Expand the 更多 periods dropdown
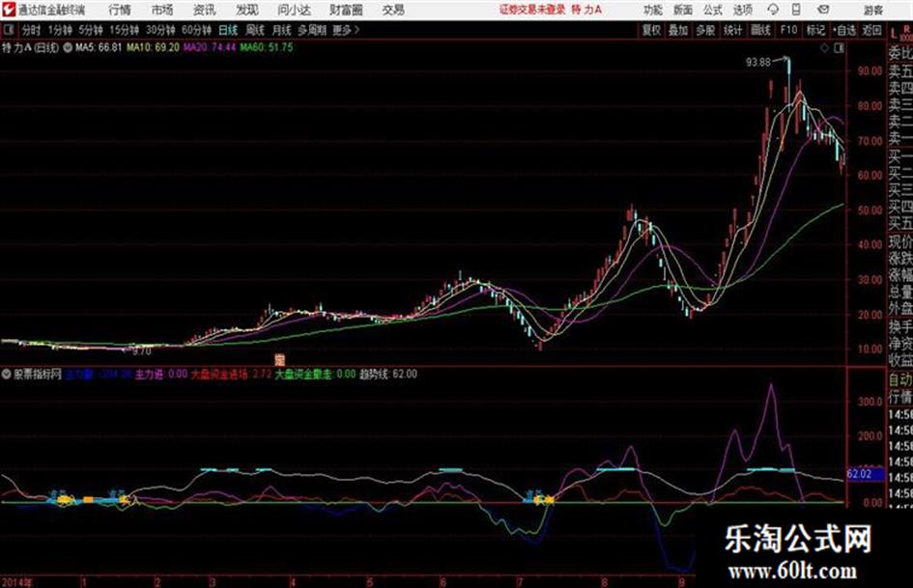Screen dimensions: 913x588 pyautogui.click(x=346, y=30)
